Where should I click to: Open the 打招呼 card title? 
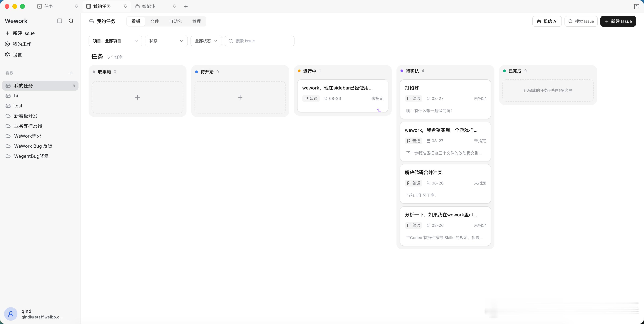click(412, 88)
